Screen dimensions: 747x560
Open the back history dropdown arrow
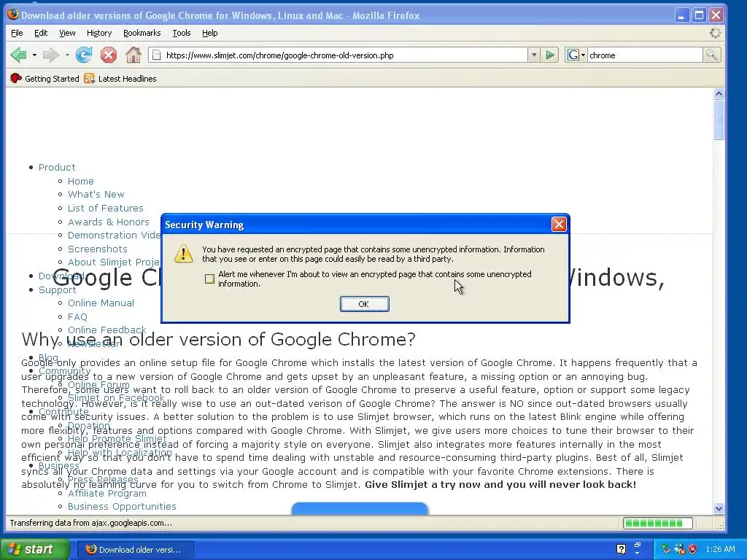(x=34, y=55)
